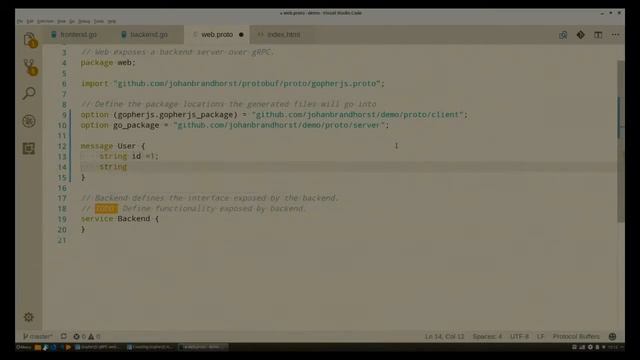
Task: Click the clock in the system tray
Action: (613, 347)
